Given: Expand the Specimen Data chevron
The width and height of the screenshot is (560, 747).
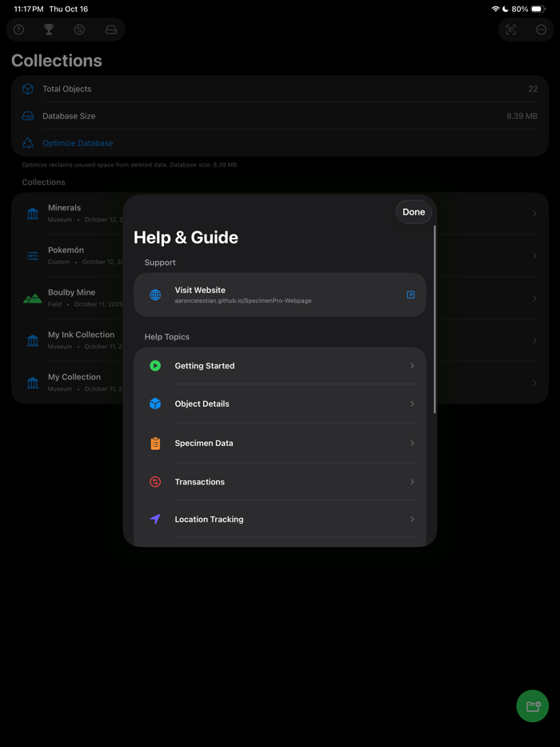Looking at the screenshot, I should 412,443.
